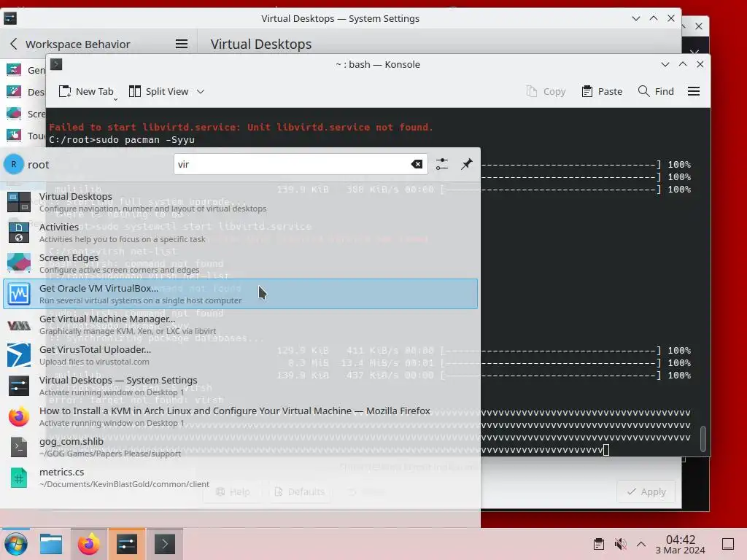Click System Settings title bar icon
This screenshot has height=560, width=747.
click(x=10, y=18)
